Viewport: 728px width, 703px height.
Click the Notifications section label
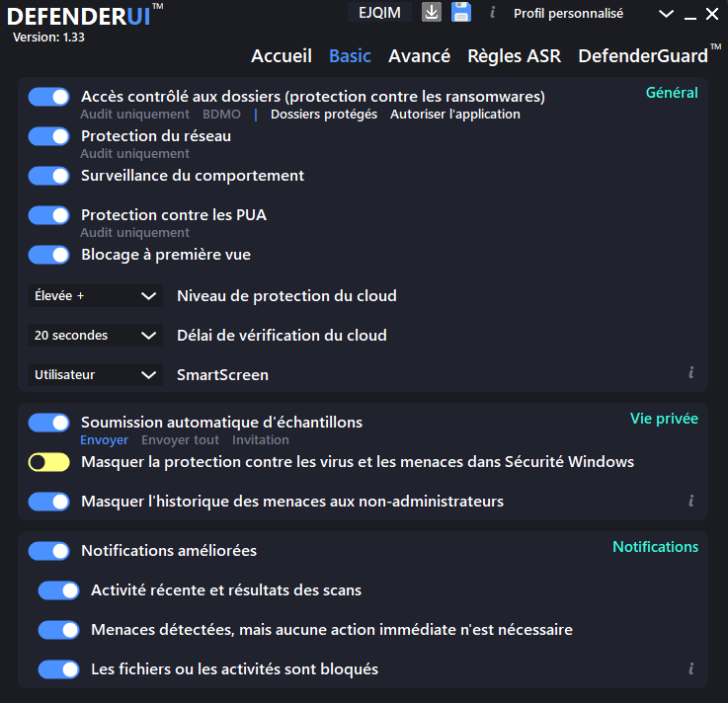656,547
